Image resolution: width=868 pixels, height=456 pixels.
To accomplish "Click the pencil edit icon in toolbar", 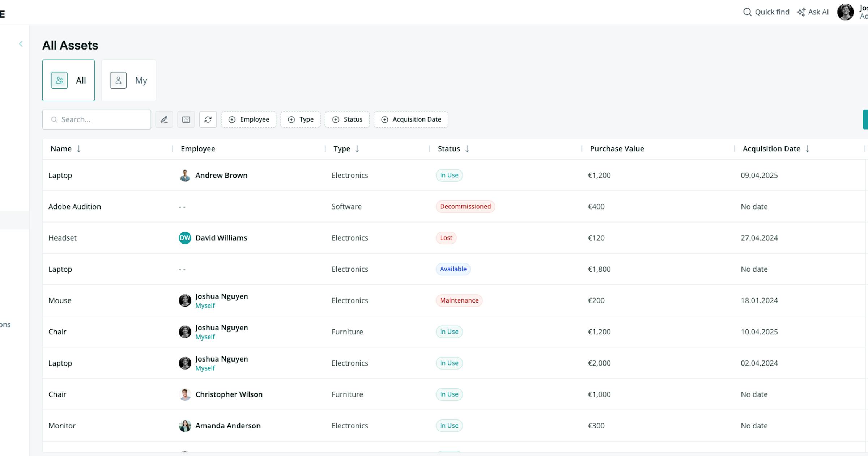I will [164, 119].
